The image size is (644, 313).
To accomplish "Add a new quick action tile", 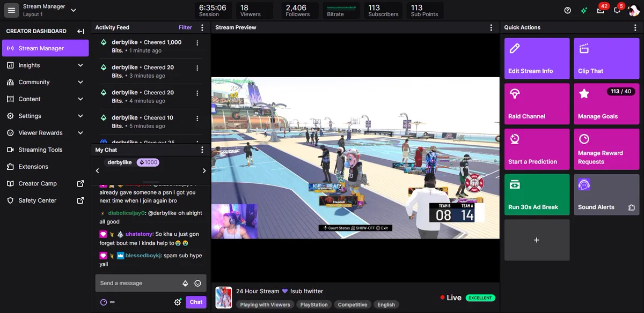I will pos(537,240).
